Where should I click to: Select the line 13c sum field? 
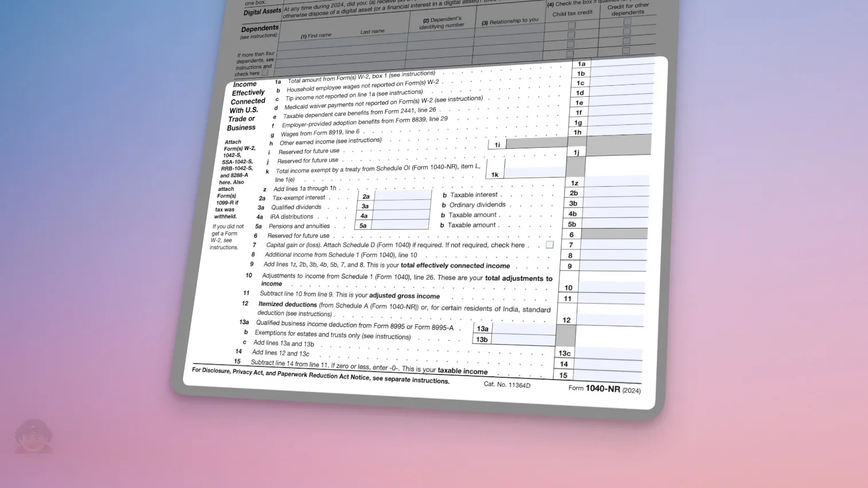608,353
